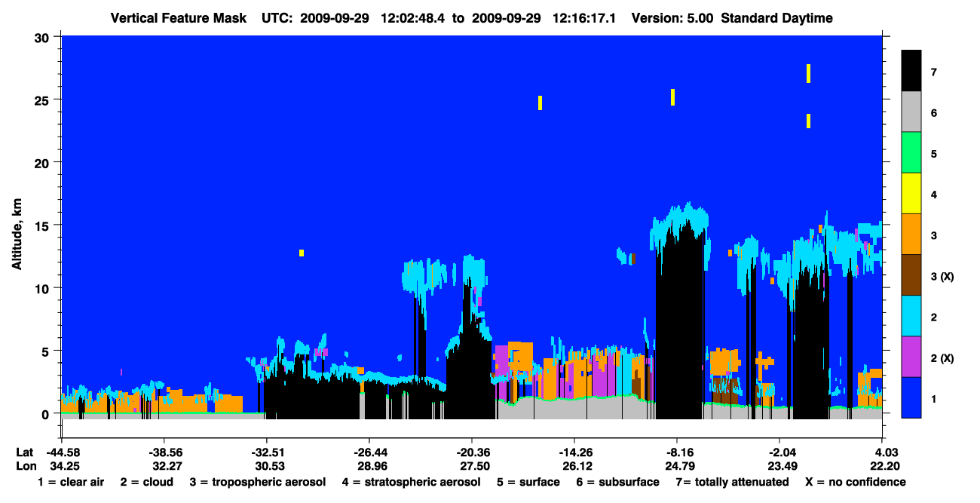The width and height of the screenshot is (980, 503).
Task: Click the '3 = tropospheric aerosol' legend text
Action: click(x=258, y=482)
